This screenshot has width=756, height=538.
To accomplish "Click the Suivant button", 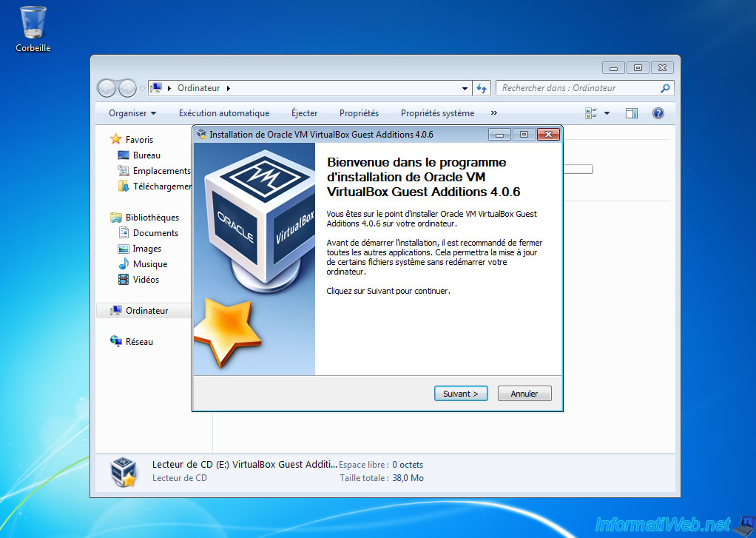I will coord(460,394).
